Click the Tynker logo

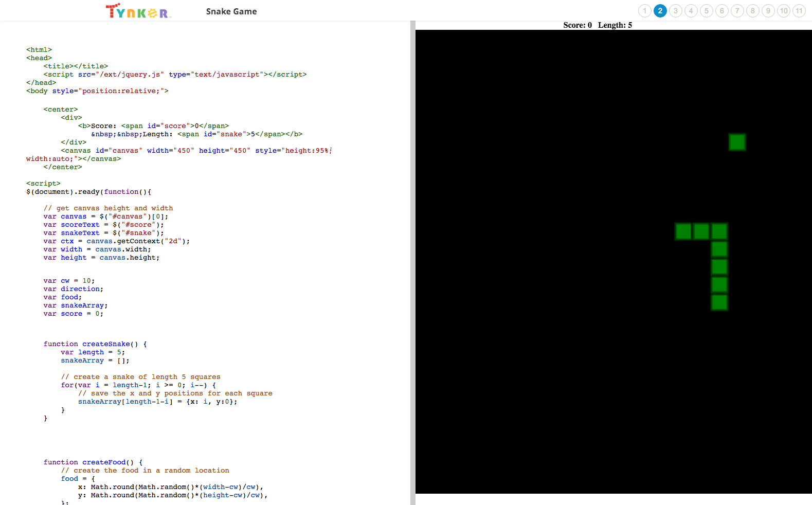coord(138,11)
